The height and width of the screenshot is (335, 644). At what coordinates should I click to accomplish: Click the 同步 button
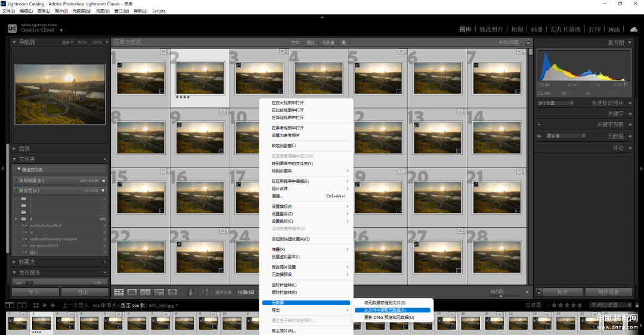point(563,292)
